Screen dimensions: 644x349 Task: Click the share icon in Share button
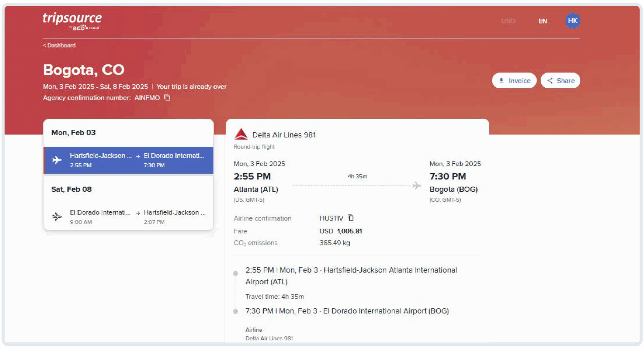(550, 81)
